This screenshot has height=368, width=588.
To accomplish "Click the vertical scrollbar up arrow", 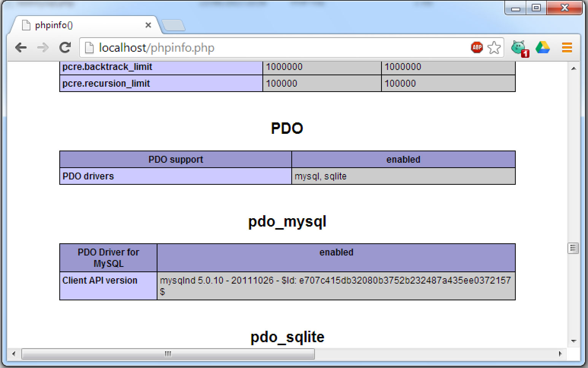I will (x=574, y=68).
